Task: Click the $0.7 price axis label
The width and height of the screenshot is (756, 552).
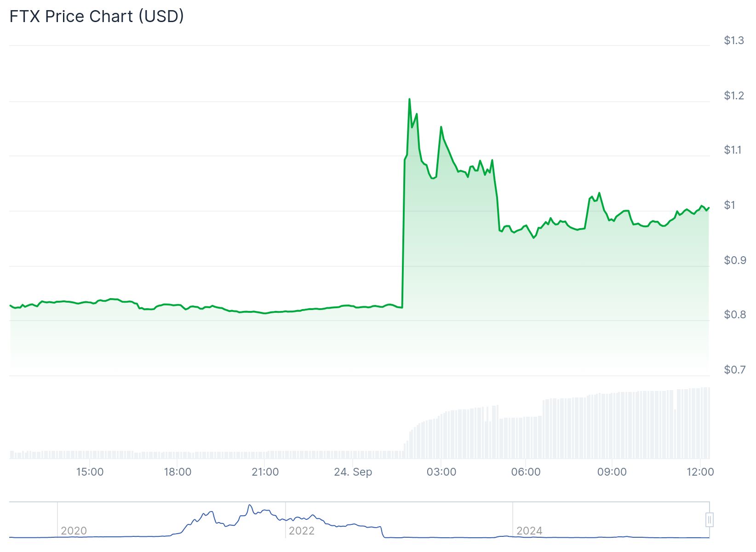Action: [735, 370]
